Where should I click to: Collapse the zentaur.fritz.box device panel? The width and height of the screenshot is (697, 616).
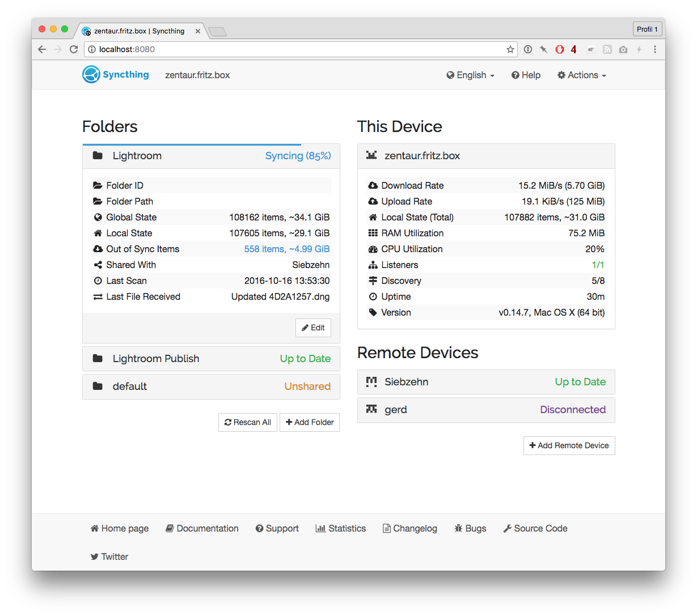pyautogui.click(x=486, y=156)
